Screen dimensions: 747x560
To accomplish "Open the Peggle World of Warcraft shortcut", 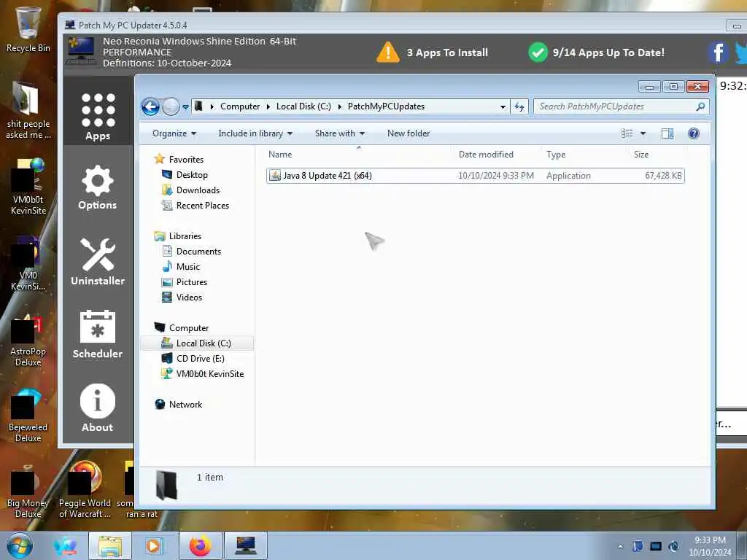I will [85, 491].
